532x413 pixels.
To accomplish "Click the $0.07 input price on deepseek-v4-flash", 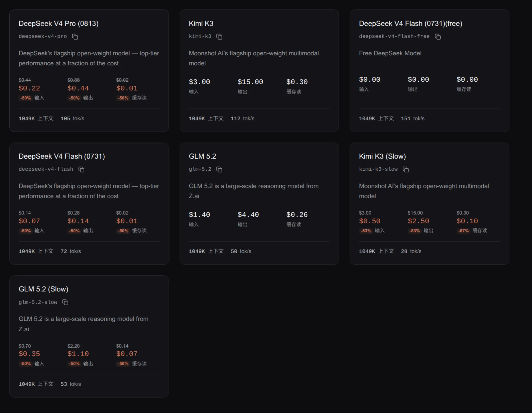I will 29,221.
